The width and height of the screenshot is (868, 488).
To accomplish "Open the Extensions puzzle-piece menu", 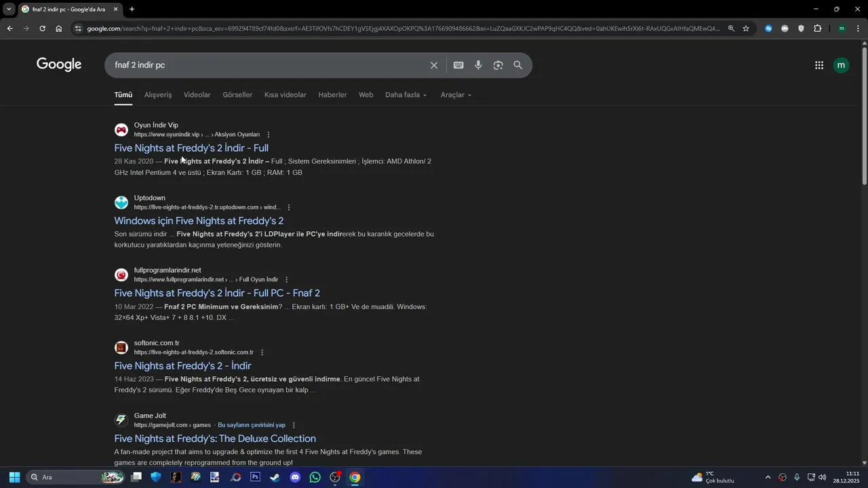I will click(817, 28).
